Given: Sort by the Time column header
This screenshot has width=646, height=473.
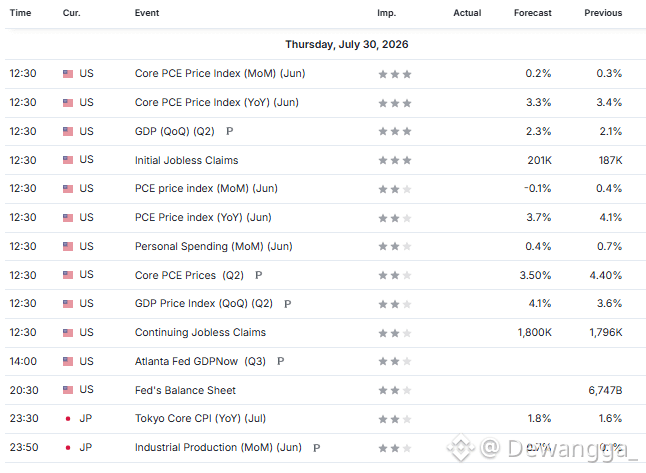Looking at the screenshot, I should coord(20,13).
